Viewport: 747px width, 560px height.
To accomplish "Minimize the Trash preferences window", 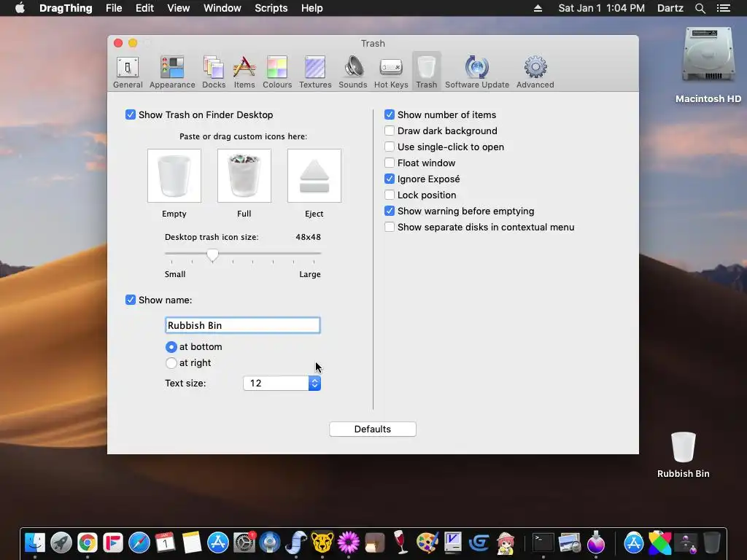I will coord(133,43).
